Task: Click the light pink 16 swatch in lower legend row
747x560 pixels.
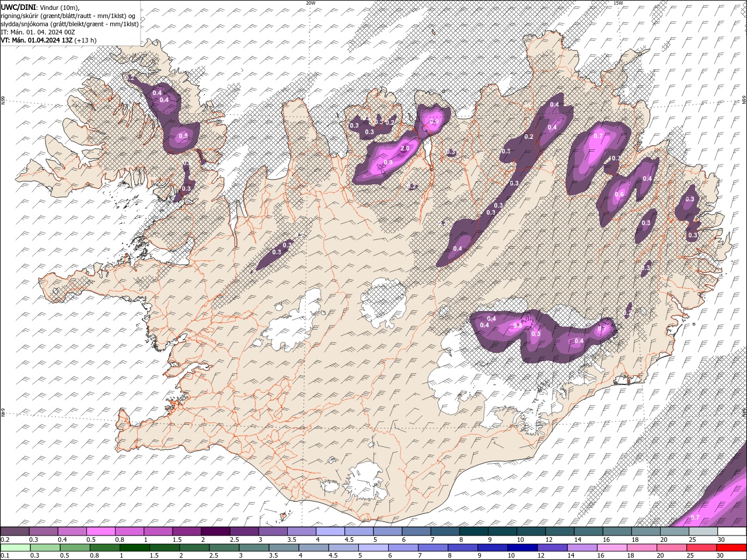Action: pyautogui.click(x=613, y=548)
